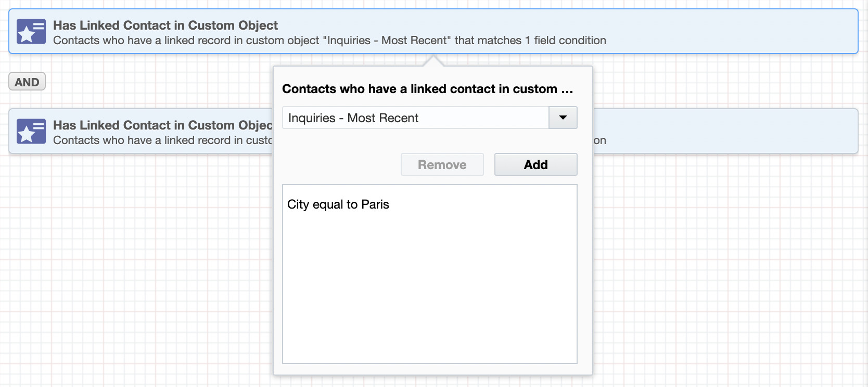
Task: Click blank popup space left of Remove button
Action: pos(338,164)
